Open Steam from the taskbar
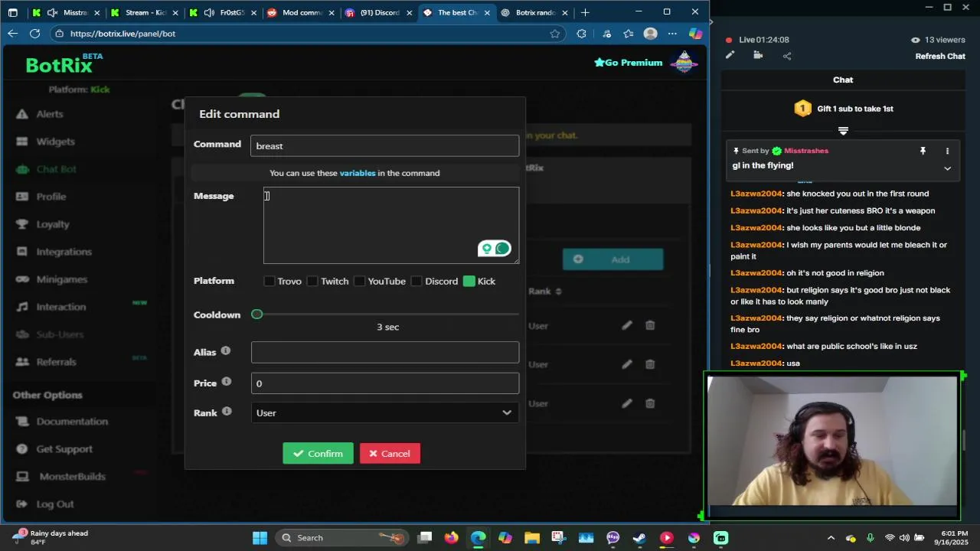This screenshot has width=980, height=551. [x=639, y=537]
